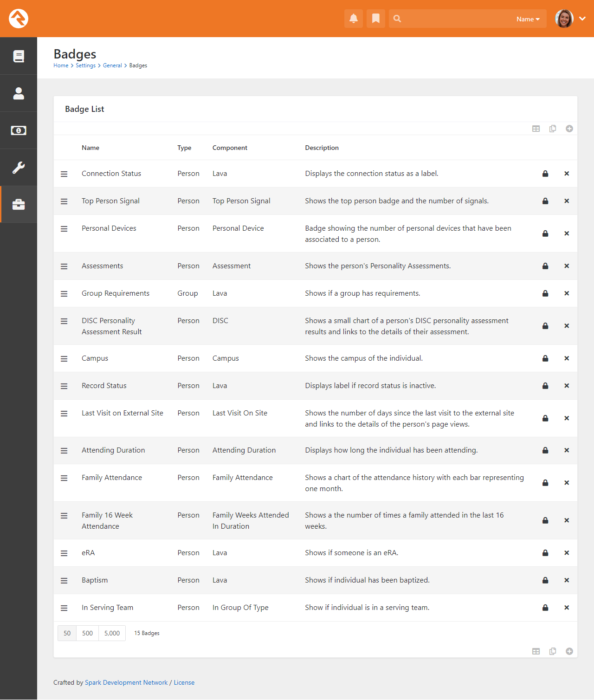
Task: Expand the user profile menu chevron
Action: (x=582, y=19)
